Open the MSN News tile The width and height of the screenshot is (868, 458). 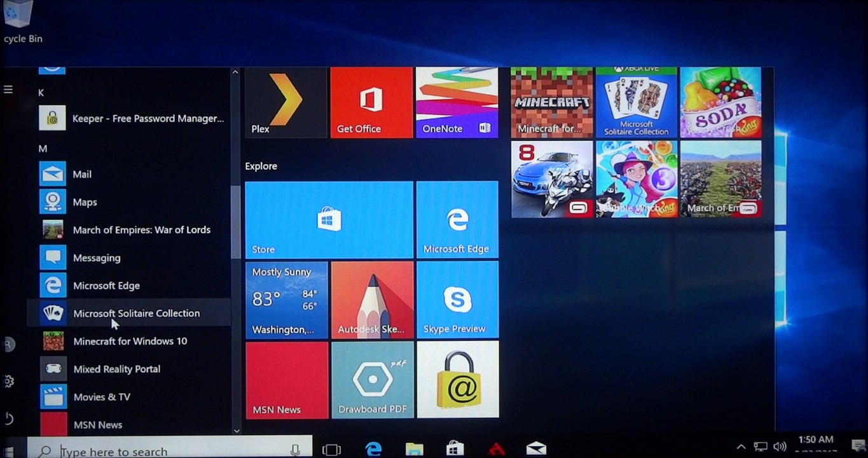tap(287, 380)
